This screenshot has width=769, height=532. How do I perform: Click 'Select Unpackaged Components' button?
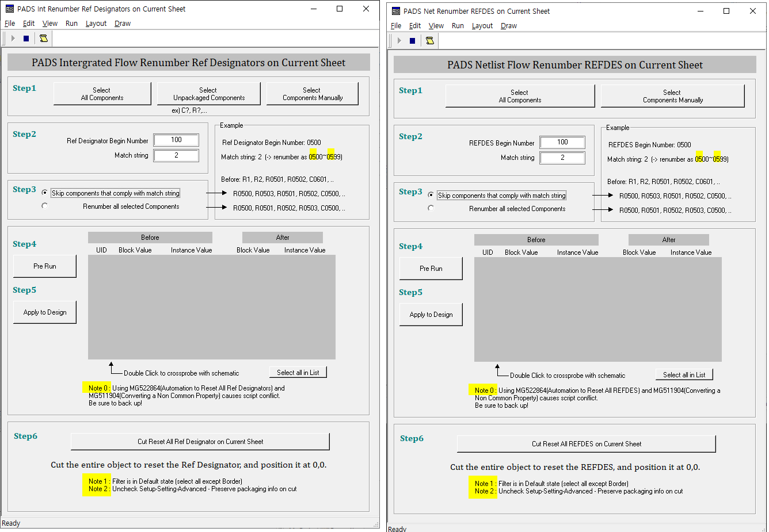click(x=208, y=94)
